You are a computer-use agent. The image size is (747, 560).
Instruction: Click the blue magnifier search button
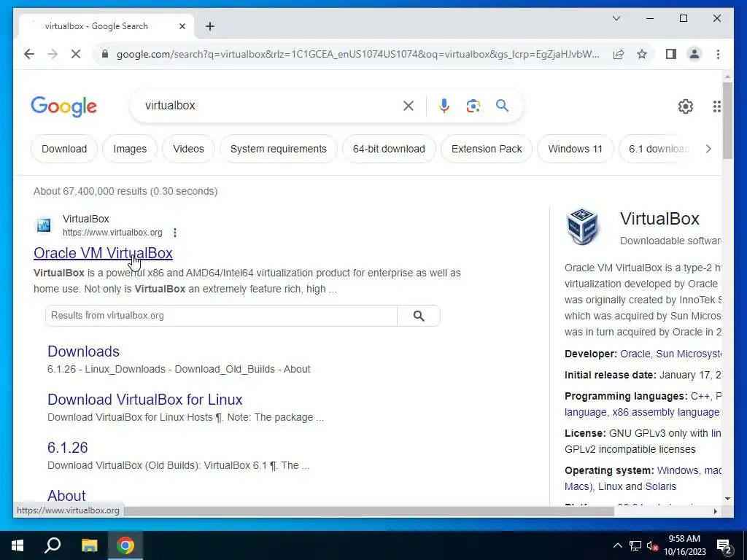click(x=502, y=106)
